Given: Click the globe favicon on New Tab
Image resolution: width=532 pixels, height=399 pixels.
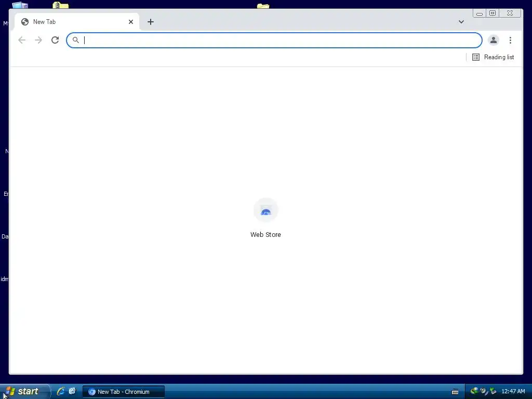Looking at the screenshot, I should click(x=25, y=22).
